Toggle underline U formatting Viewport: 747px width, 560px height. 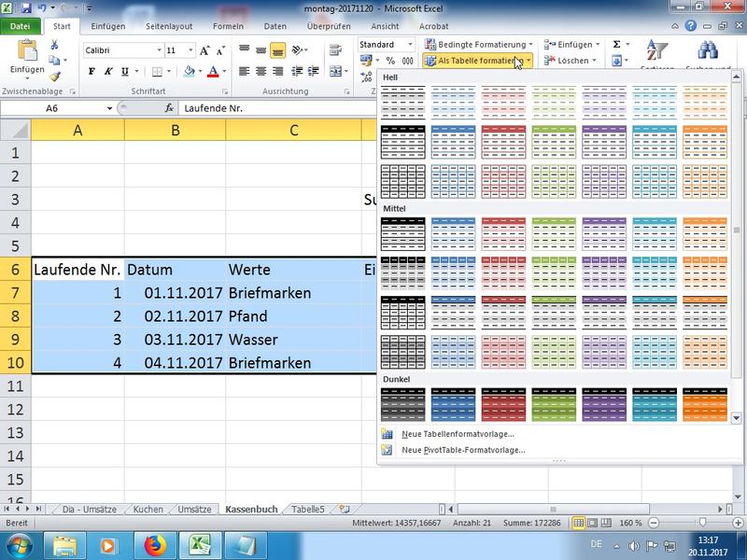[125, 72]
